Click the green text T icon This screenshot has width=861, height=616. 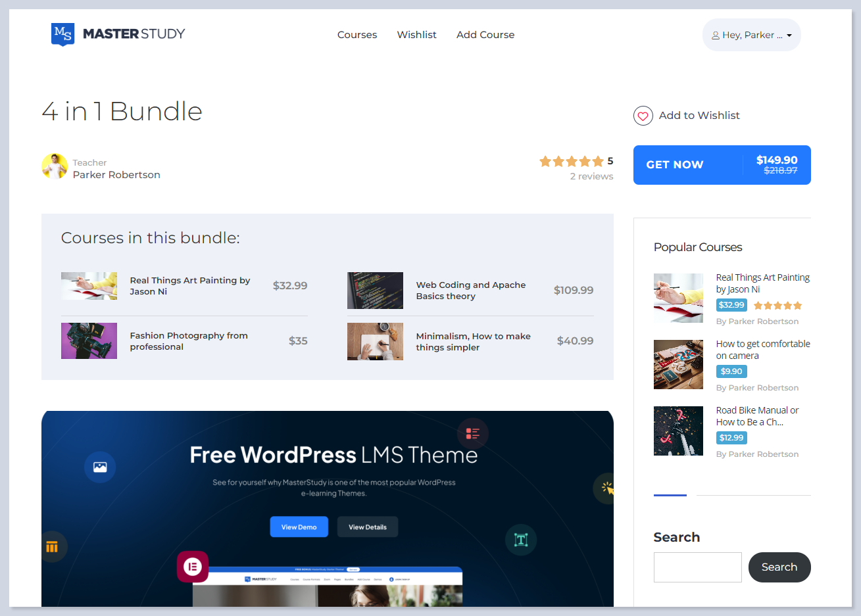point(521,540)
